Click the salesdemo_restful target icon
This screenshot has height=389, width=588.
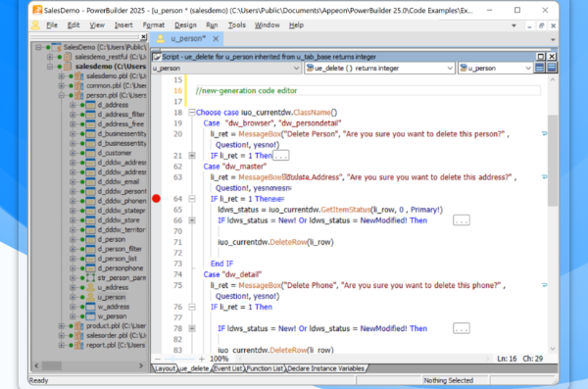pos(68,57)
